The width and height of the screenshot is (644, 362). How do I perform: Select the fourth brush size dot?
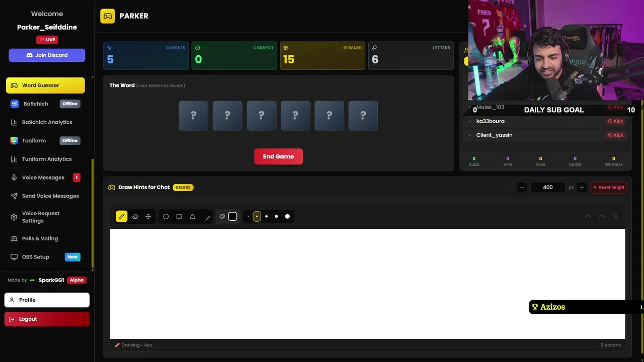point(276,217)
